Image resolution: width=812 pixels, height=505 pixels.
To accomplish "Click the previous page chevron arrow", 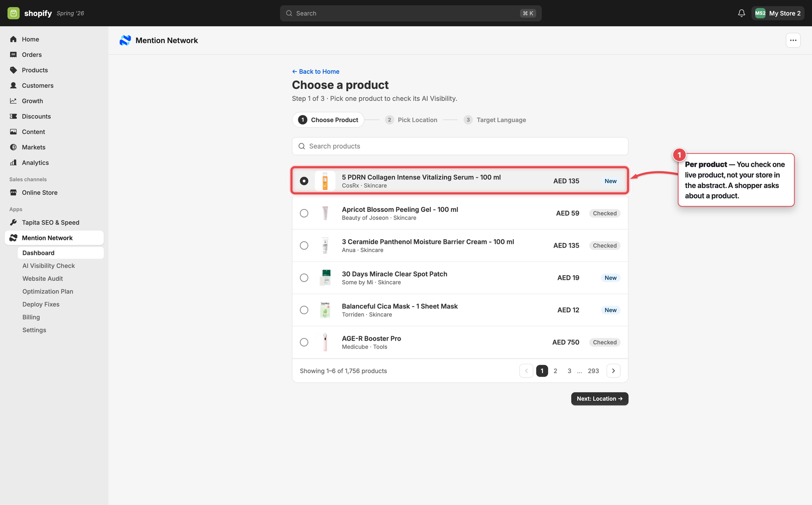I will point(526,371).
